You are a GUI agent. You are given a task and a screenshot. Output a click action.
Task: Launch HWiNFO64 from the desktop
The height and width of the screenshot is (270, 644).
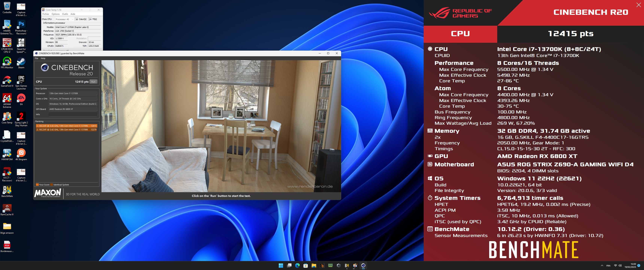(7, 154)
